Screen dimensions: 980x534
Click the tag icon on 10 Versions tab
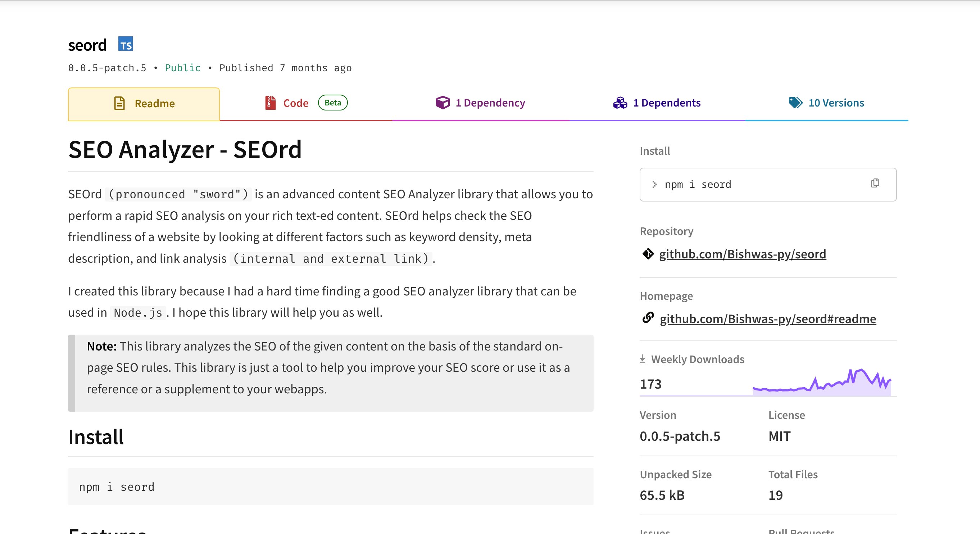(794, 103)
